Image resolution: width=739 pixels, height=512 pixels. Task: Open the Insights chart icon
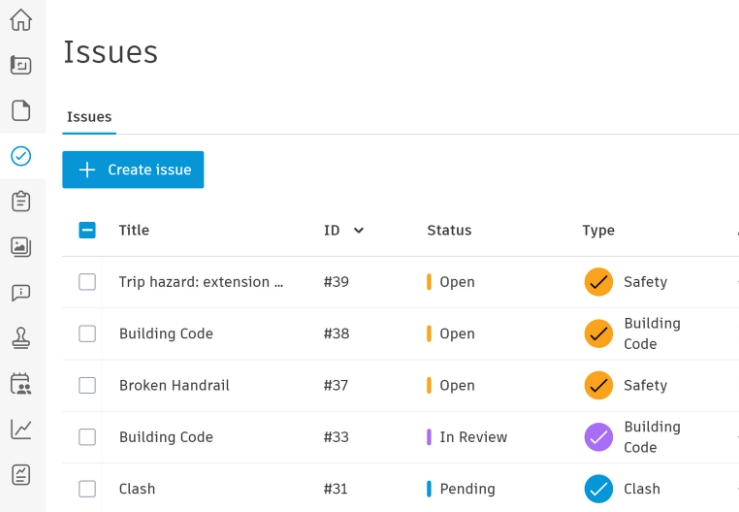click(x=21, y=429)
